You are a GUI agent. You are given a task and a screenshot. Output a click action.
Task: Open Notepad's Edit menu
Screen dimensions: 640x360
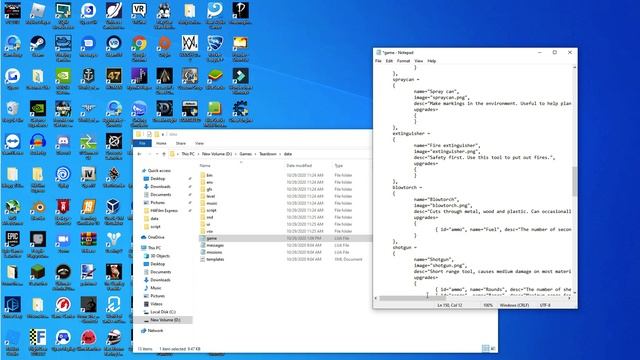(x=389, y=61)
